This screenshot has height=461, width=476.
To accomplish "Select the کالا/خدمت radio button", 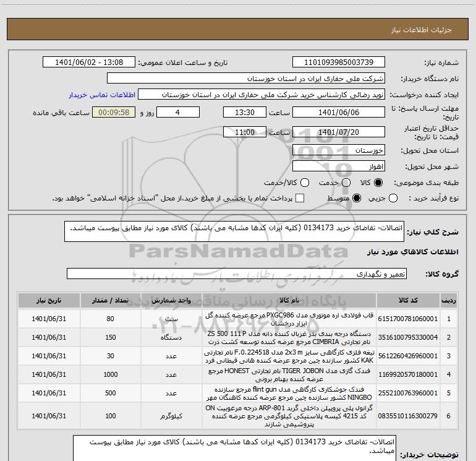I will point(305,183).
